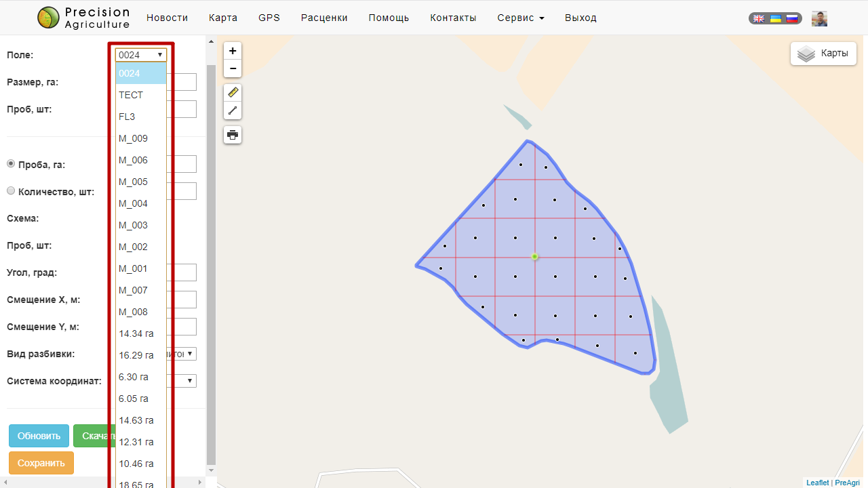Activate the yellow ruler measure tool
This screenshot has width=868, height=488.
pos(233,93)
